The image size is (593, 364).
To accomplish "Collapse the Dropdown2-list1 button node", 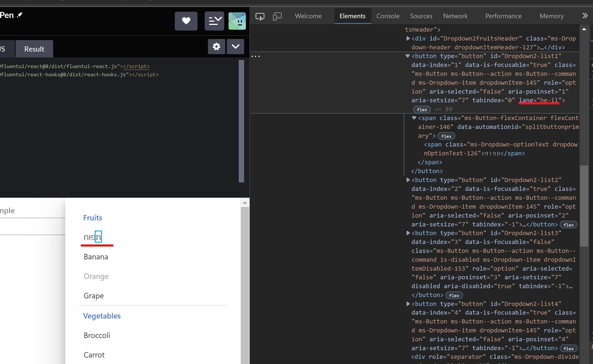I will 408,56.
